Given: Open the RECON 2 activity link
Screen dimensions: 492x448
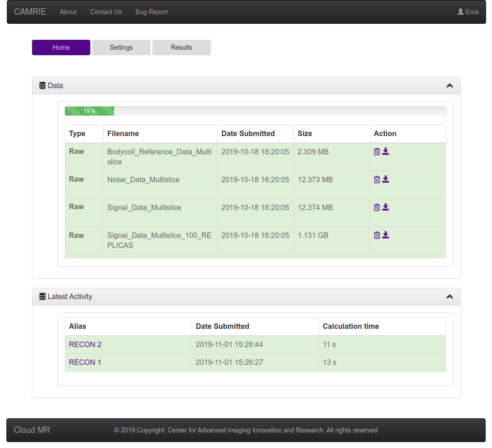Looking at the screenshot, I should pos(85,344).
